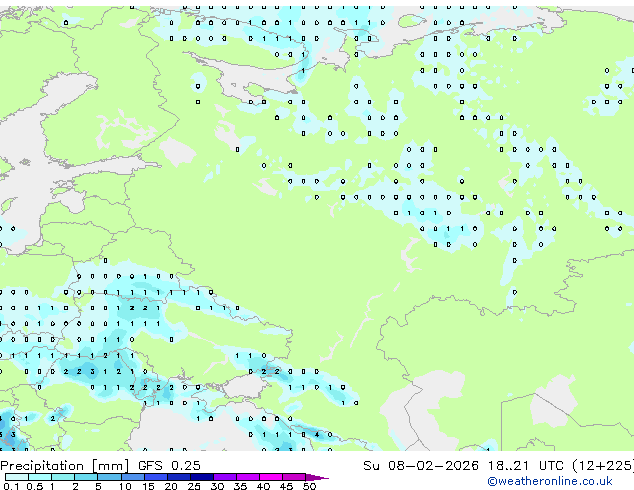This screenshot has height=490, width=634.
Task: Click the legend value label '45'
Action: tap(286, 486)
